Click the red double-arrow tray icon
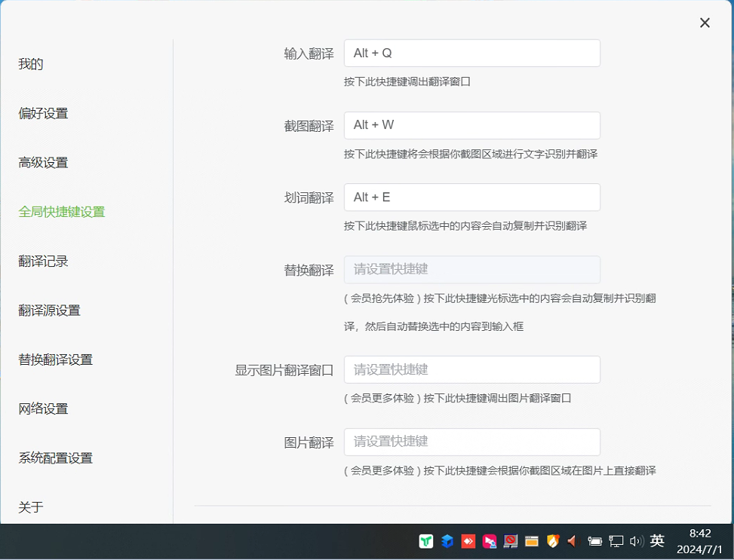This screenshot has height=560, width=734. [x=468, y=540]
